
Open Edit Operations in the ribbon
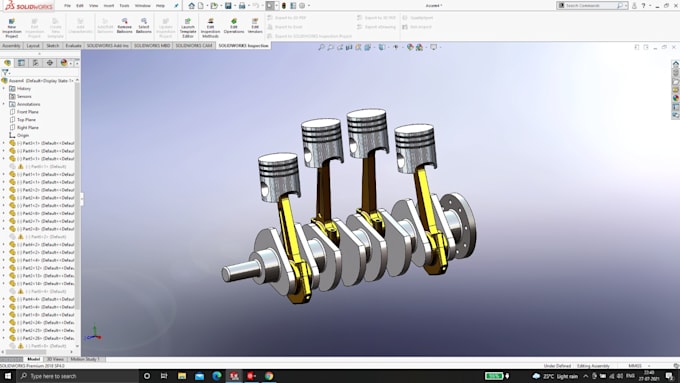click(x=234, y=26)
